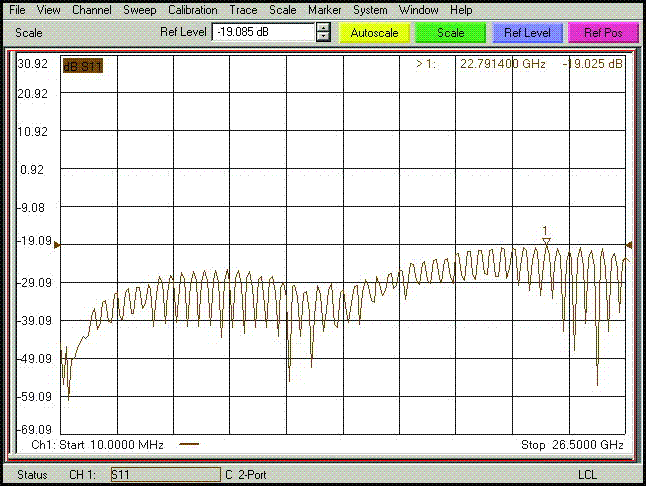Viewport: 646px width, 486px height.
Task: Click marker 1 triangle on the trace
Action: pos(546,241)
